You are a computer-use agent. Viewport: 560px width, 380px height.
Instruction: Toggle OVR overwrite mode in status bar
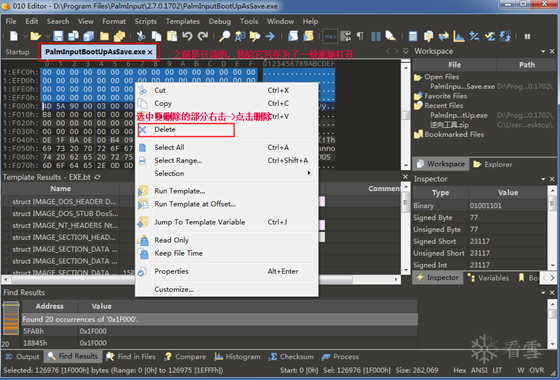536,370
